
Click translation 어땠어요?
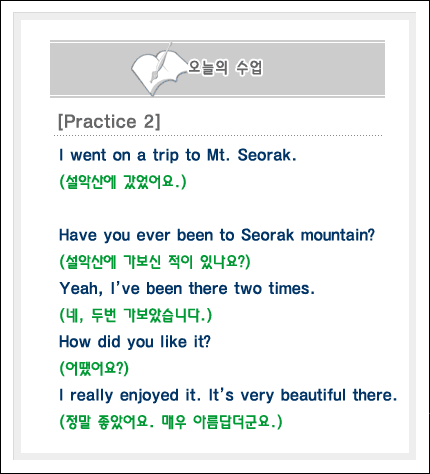94,368
